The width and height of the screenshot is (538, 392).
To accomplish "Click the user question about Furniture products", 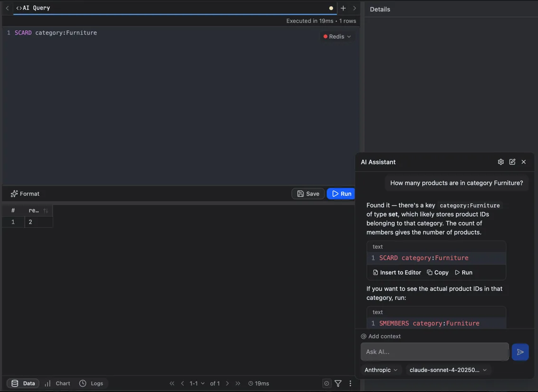I will [457, 183].
